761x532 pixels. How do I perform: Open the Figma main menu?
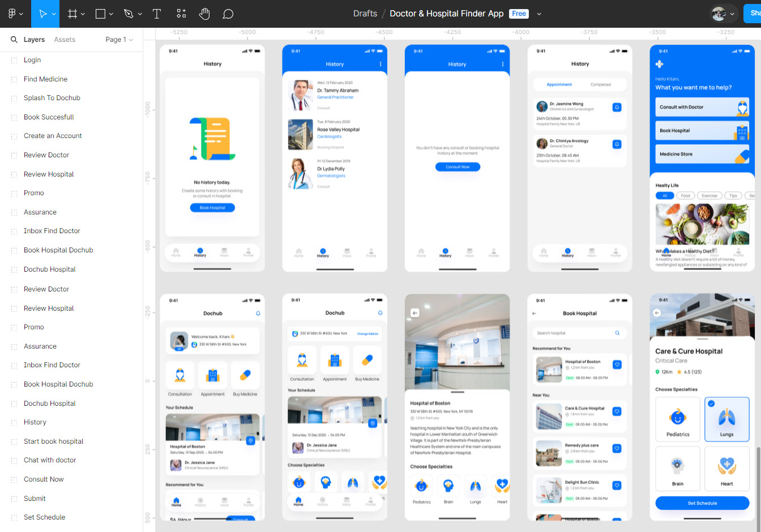point(15,14)
